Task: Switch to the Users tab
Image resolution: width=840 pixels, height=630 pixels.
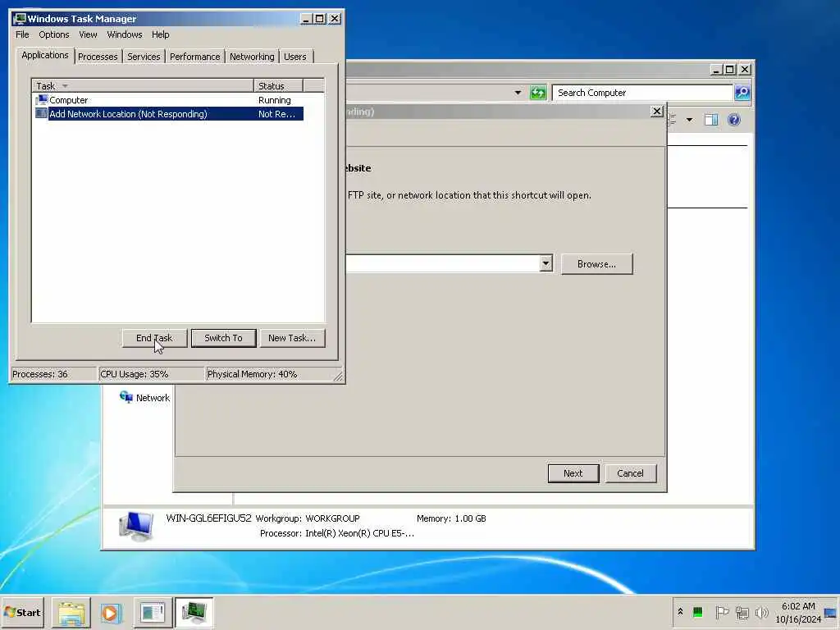Action: (295, 57)
